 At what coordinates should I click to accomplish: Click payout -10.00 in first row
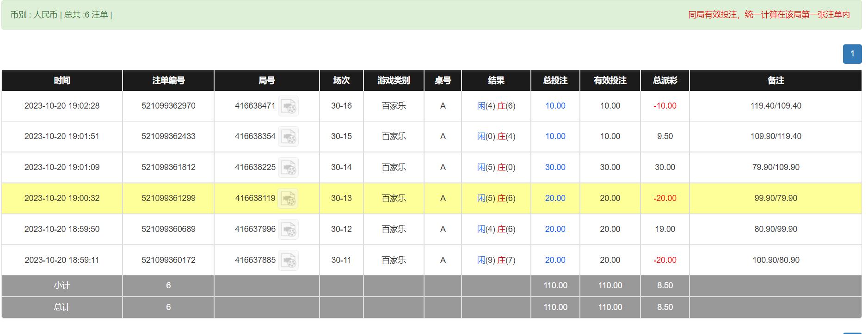coord(665,106)
